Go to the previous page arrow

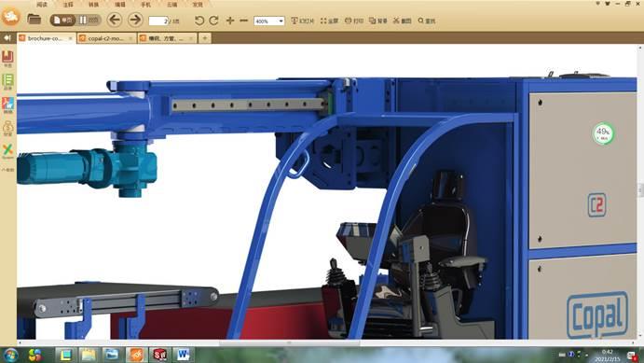[115, 20]
